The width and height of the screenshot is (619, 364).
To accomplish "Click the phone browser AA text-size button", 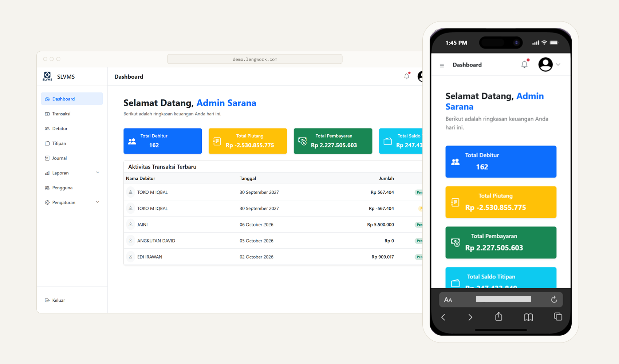I will [x=448, y=300].
